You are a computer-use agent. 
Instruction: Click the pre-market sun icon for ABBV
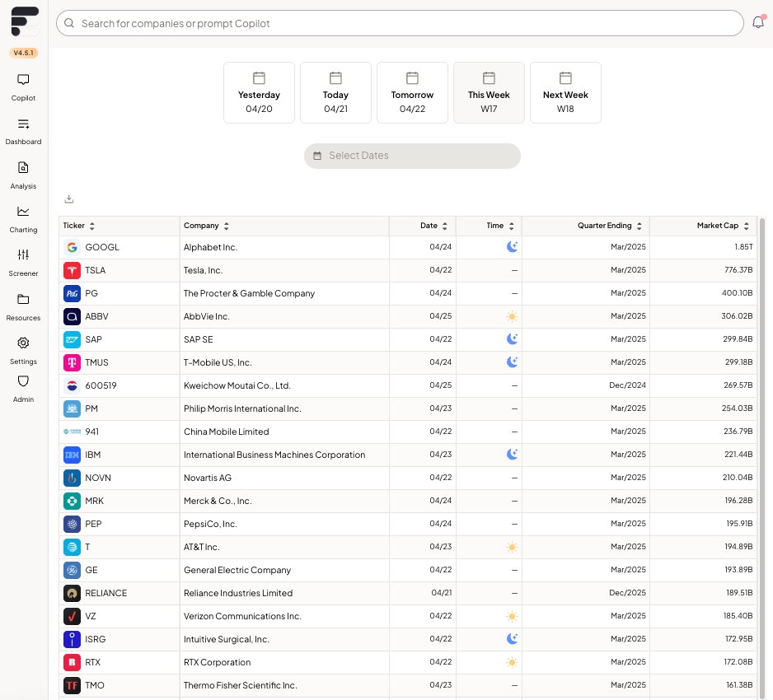tap(513, 316)
